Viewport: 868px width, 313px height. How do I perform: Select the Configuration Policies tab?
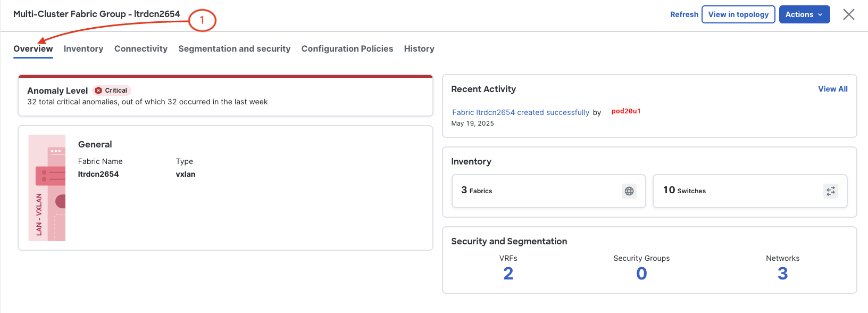tap(347, 49)
